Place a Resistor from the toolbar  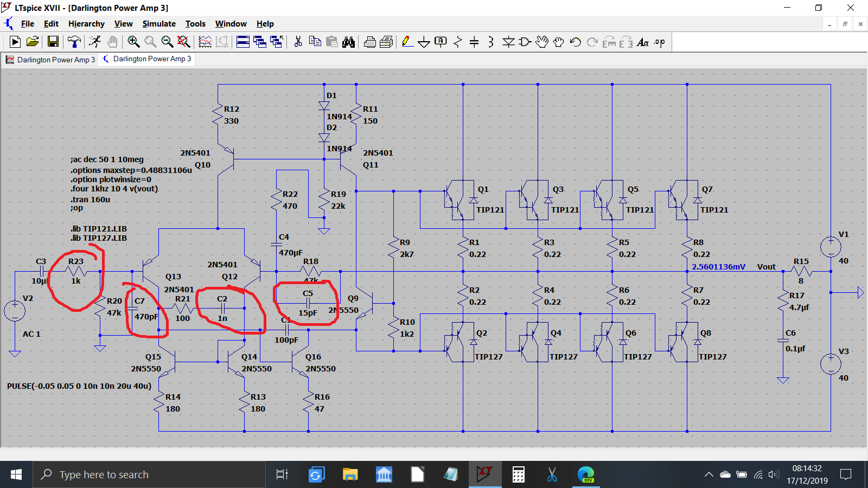(x=458, y=42)
